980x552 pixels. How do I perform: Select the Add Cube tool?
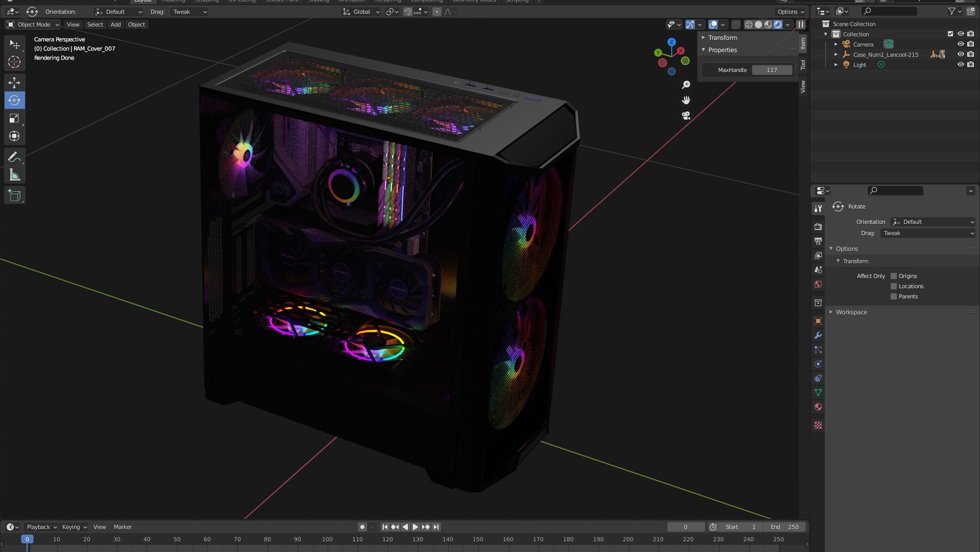click(15, 196)
